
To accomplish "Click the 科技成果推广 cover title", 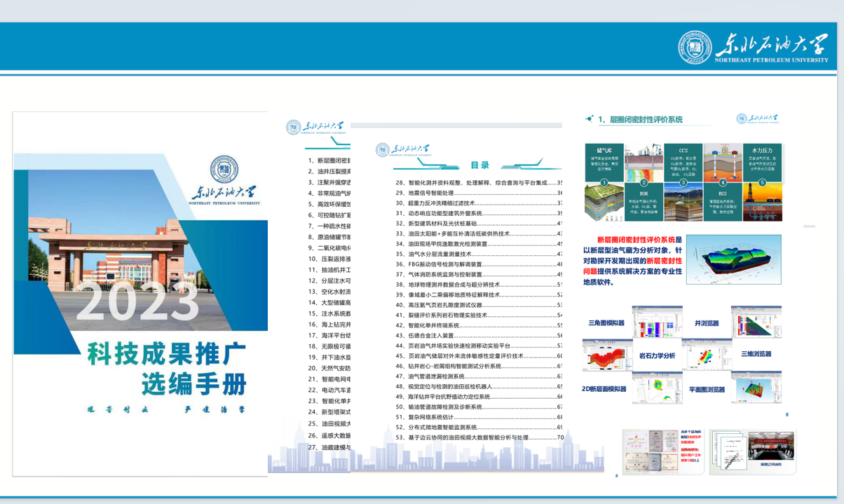I will coord(166,355).
